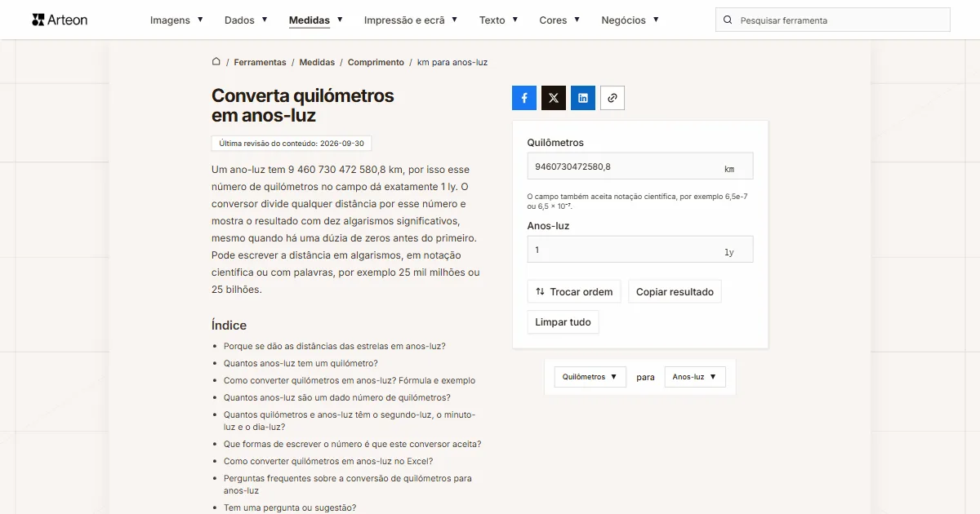980x514 pixels.
Task: Share page on Facebook
Action: pos(524,98)
